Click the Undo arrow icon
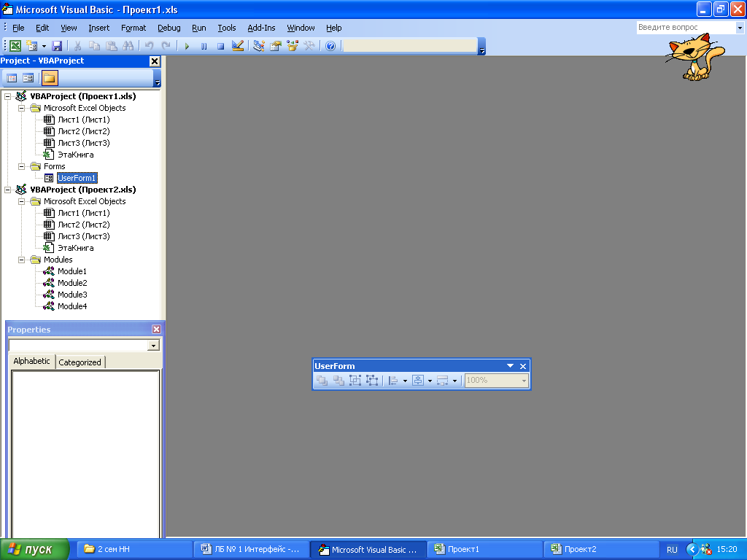This screenshot has width=747, height=560. coord(149,46)
